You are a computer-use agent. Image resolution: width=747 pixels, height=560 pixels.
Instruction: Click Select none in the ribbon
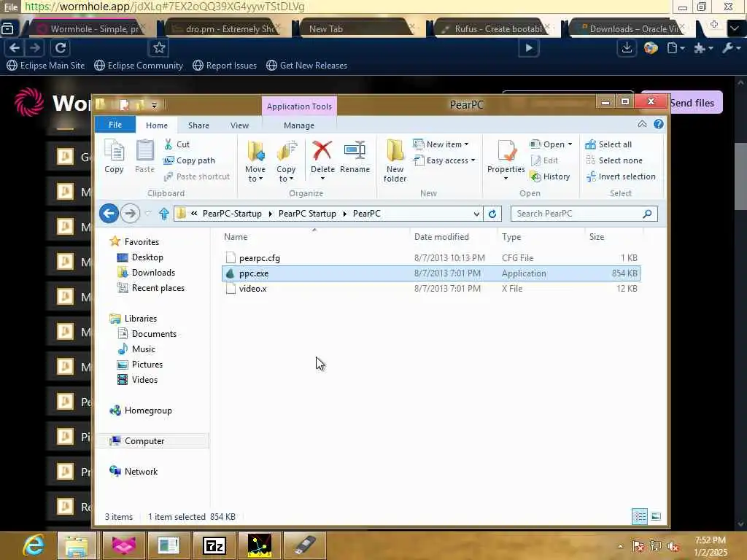(x=614, y=160)
